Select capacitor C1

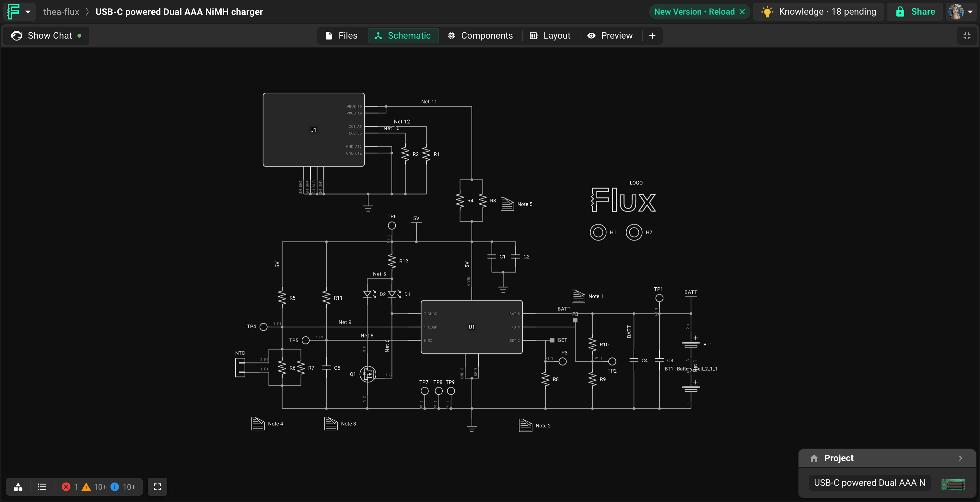(492, 257)
